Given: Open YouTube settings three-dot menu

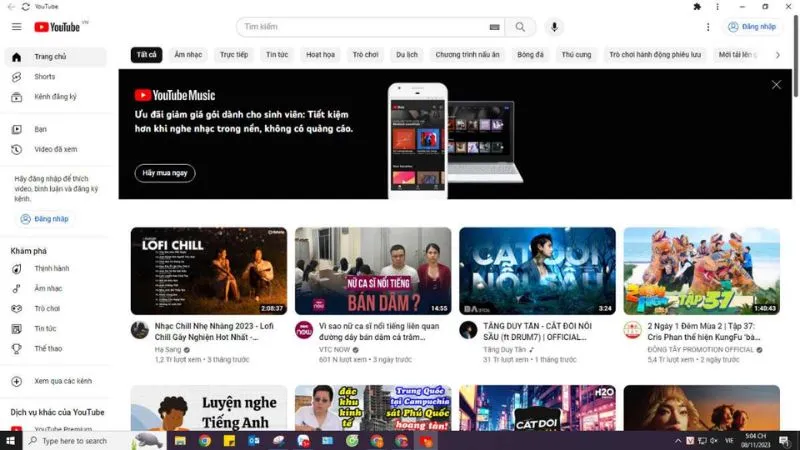Looking at the screenshot, I should pyautogui.click(x=708, y=27).
